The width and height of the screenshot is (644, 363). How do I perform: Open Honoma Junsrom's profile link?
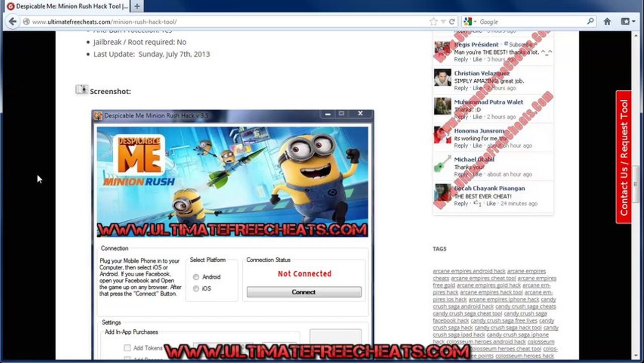[x=479, y=131]
